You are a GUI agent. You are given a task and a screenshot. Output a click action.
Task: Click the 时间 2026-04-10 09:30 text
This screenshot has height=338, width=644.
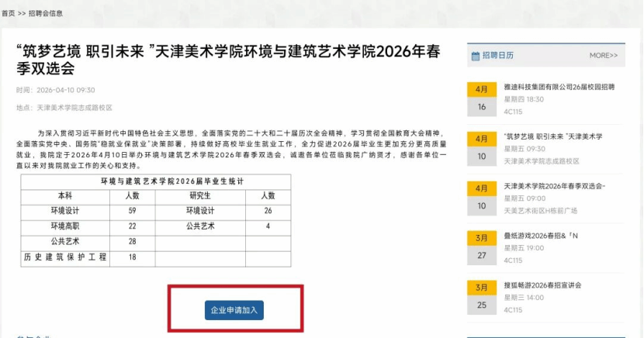pos(56,91)
